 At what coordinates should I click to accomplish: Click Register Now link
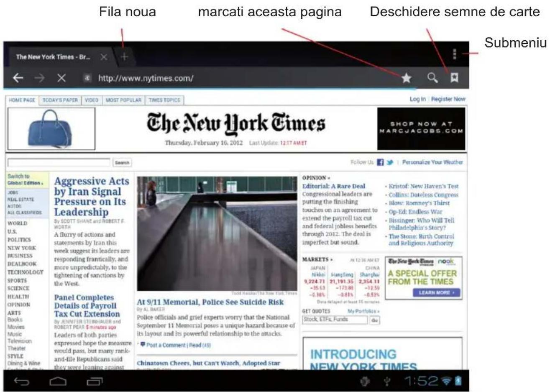(x=448, y=99)
